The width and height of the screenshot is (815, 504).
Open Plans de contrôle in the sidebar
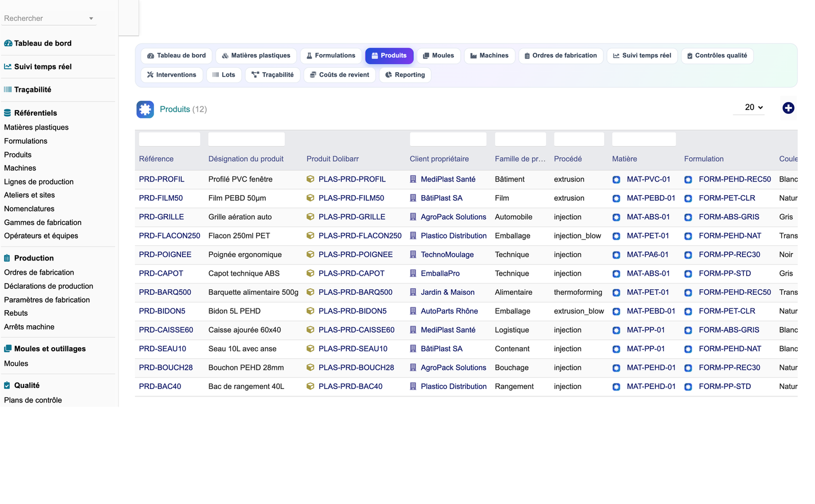click(33, 400)
